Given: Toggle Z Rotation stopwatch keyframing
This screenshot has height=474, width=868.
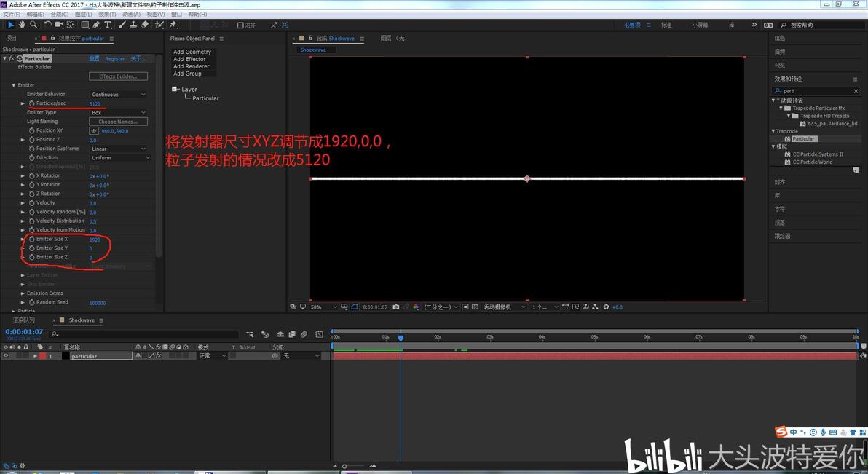Looking at the screenshot, I should (x=31, y=194).
